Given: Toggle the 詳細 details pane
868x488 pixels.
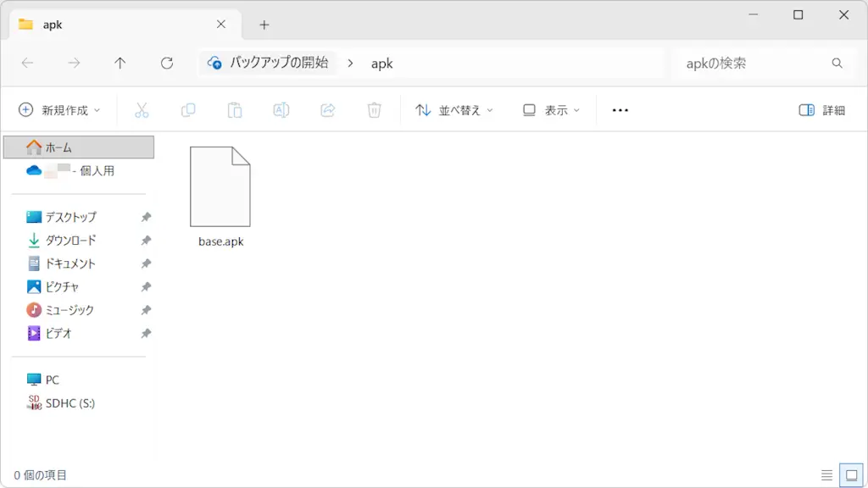Looking at the screenshot, I should [x=822, y=110].
